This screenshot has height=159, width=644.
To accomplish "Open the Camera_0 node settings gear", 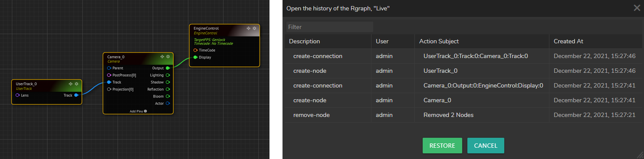I will (168, 56).
